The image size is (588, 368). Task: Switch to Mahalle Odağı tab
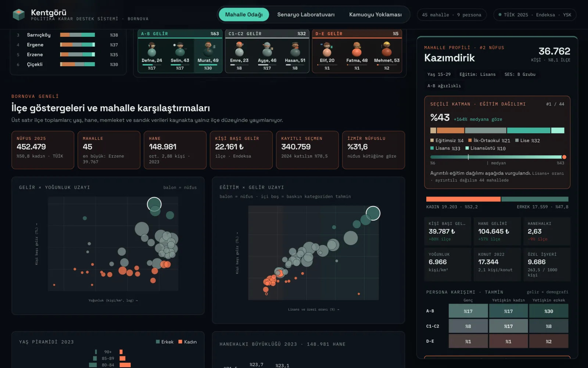[x=244, y=15]
